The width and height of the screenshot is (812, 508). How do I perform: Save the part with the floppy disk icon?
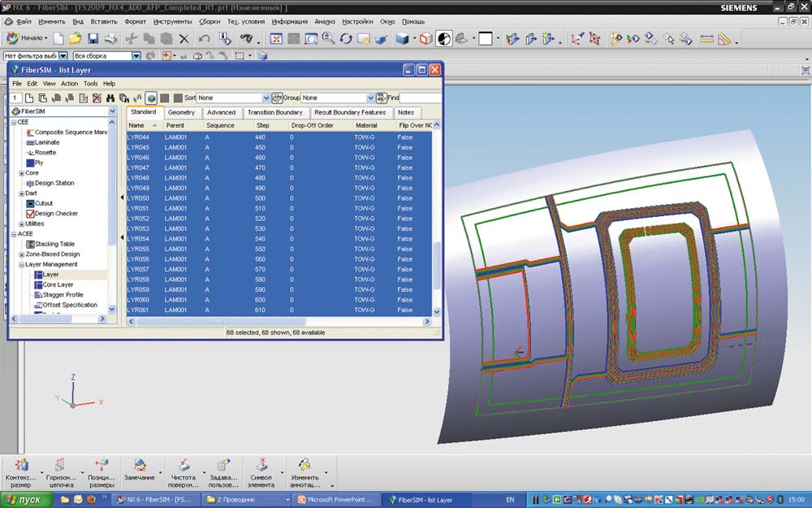93,38
